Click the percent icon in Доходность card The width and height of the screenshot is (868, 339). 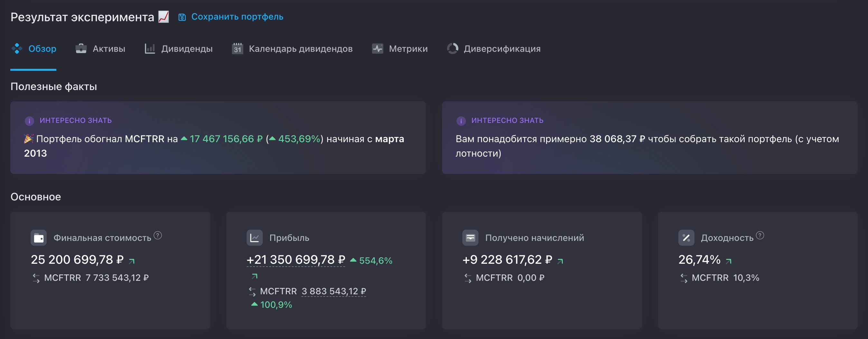[x=686, y=238]
